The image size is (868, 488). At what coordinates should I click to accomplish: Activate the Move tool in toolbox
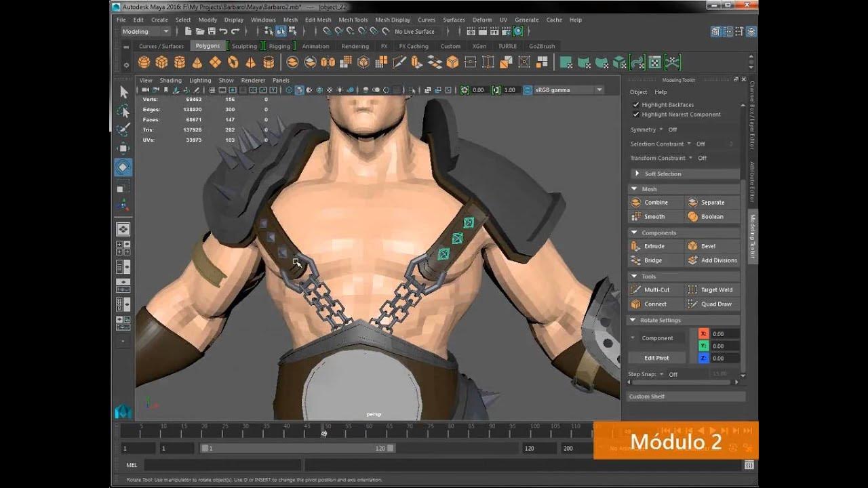[x=123, y=148]
